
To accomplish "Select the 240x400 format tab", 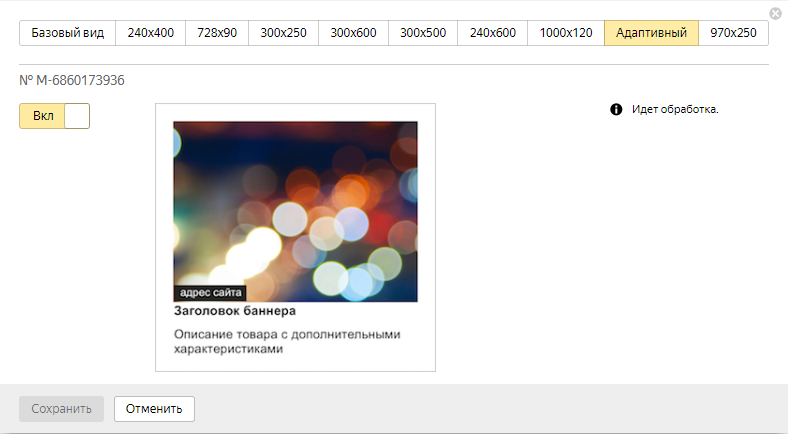I will click(x=150, y=33).
